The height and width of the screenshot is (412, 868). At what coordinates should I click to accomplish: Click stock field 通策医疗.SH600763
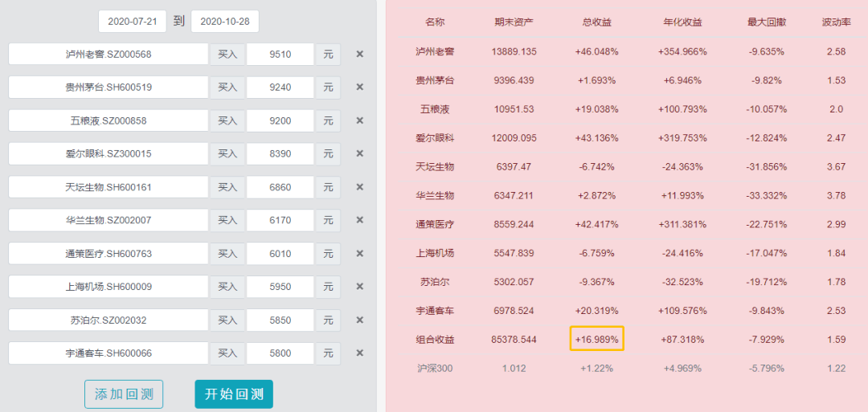(x=108, y=253)
